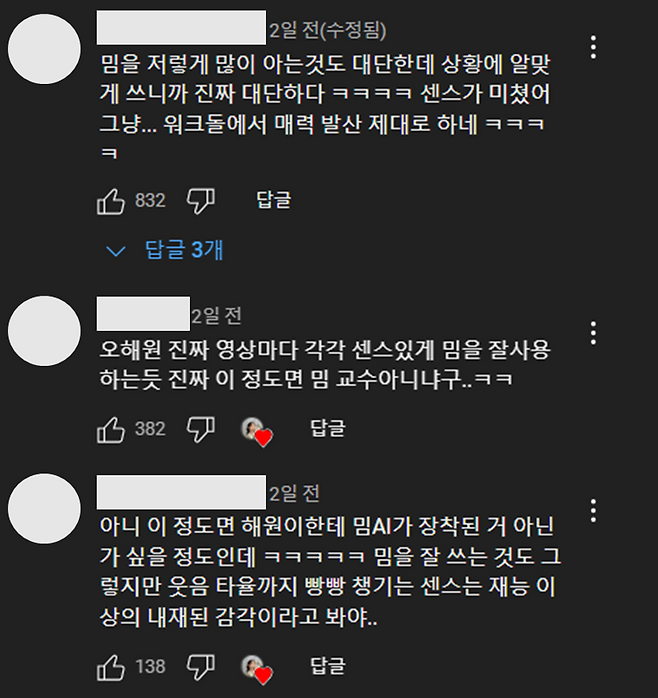Like the comment with 832 likes
This screenshot has width=658, height=698.
110,202
